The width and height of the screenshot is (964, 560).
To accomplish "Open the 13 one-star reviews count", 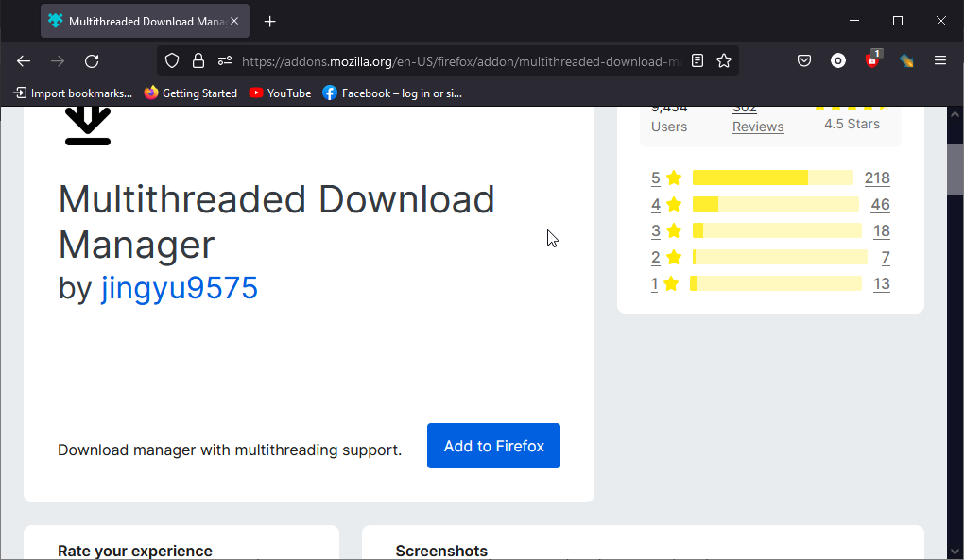I will (x=882, y=283).
